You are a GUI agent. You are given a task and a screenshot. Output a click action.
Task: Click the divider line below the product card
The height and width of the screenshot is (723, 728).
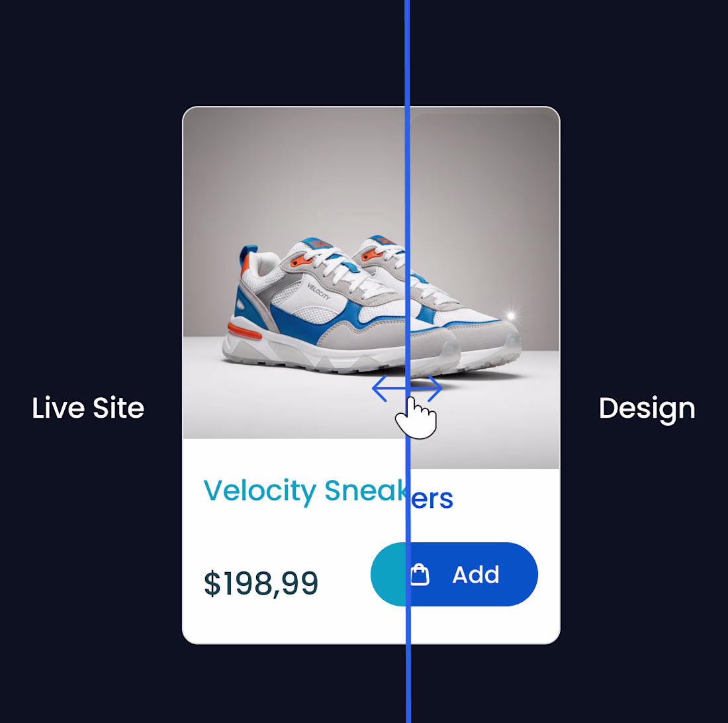408,683
